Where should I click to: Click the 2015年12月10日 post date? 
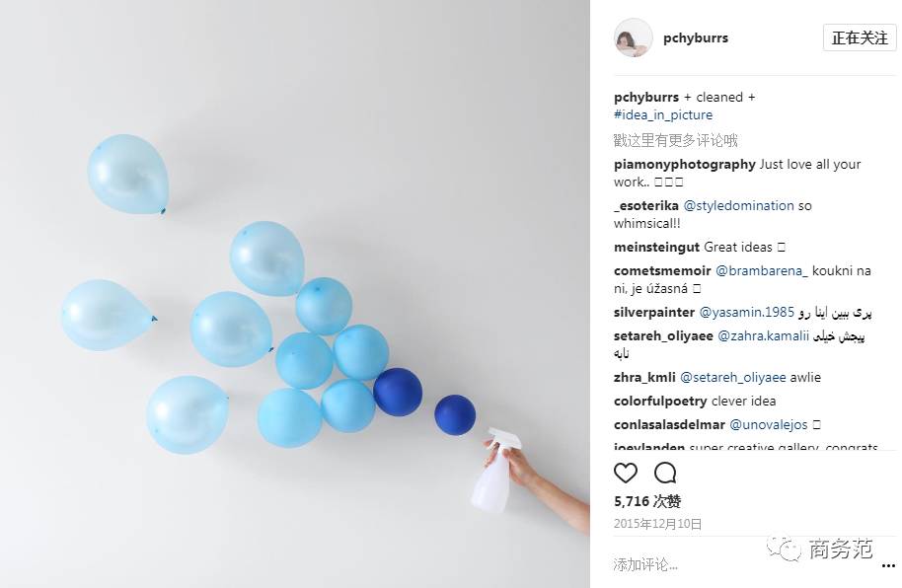coord(657,524)
